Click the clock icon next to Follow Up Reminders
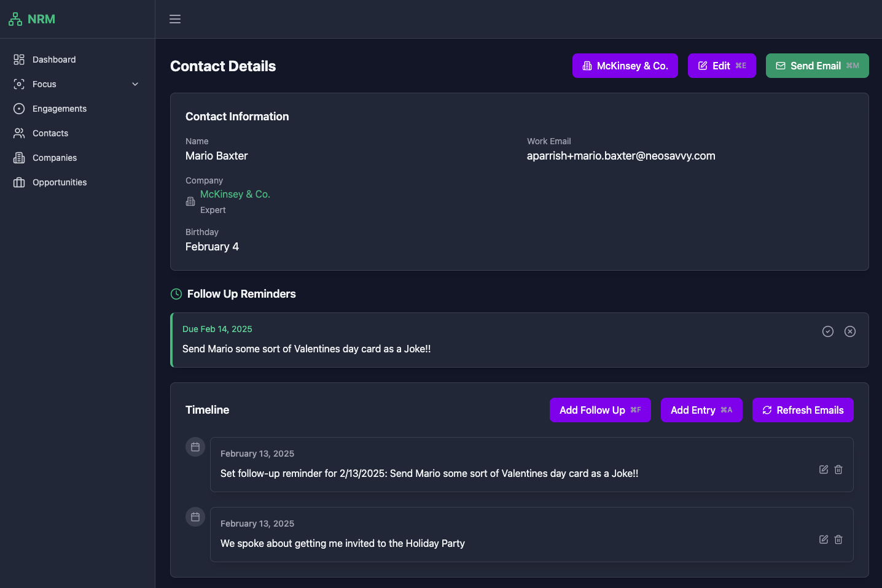The height and width of the screenshot is (588, 882). [x=176, y=294]
